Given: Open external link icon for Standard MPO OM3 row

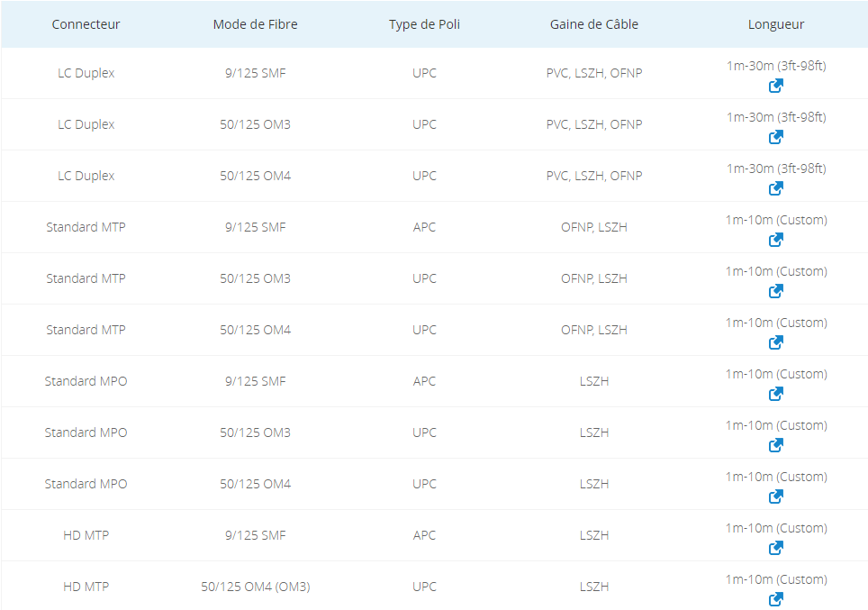Looking at the screenshot, I should pyautogui.click(x=775, y=445).
